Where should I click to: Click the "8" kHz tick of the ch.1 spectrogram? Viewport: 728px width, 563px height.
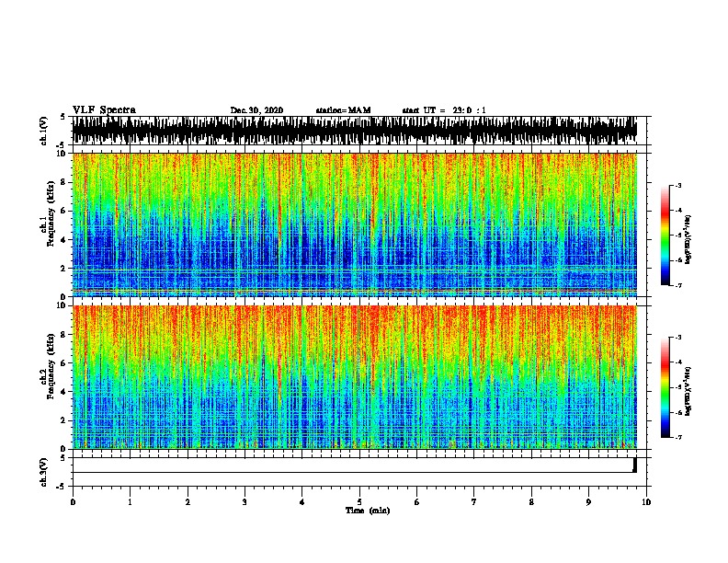click(63, 182)
